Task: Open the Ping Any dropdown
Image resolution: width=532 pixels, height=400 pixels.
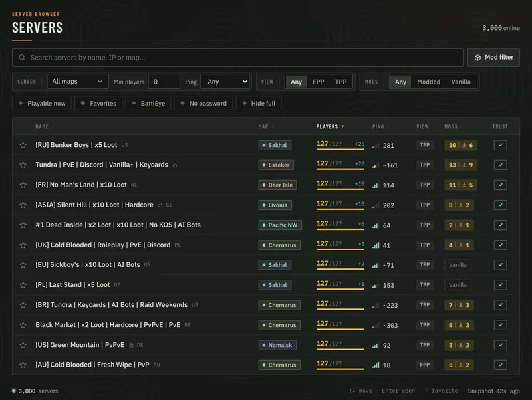Action: tap(225, 82)
